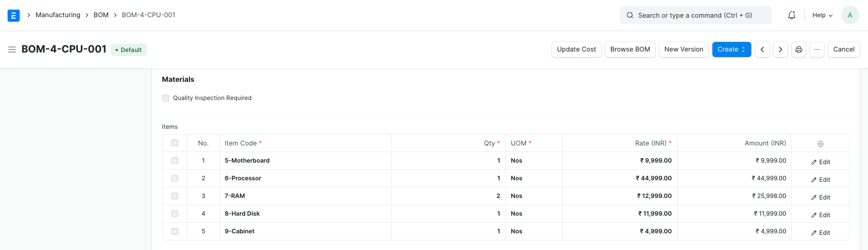The height and width of the screenshot is (250, 868).
Task: Go to next BOM document arrow
Action: click(x=780, y=49)
